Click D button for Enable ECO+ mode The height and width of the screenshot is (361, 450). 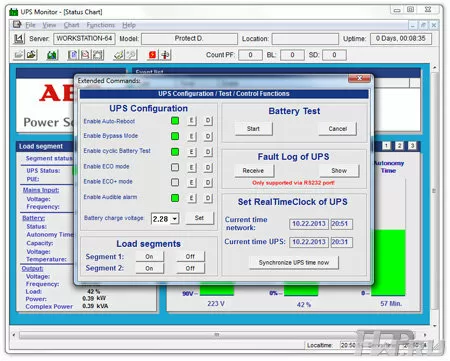(208, 182)
